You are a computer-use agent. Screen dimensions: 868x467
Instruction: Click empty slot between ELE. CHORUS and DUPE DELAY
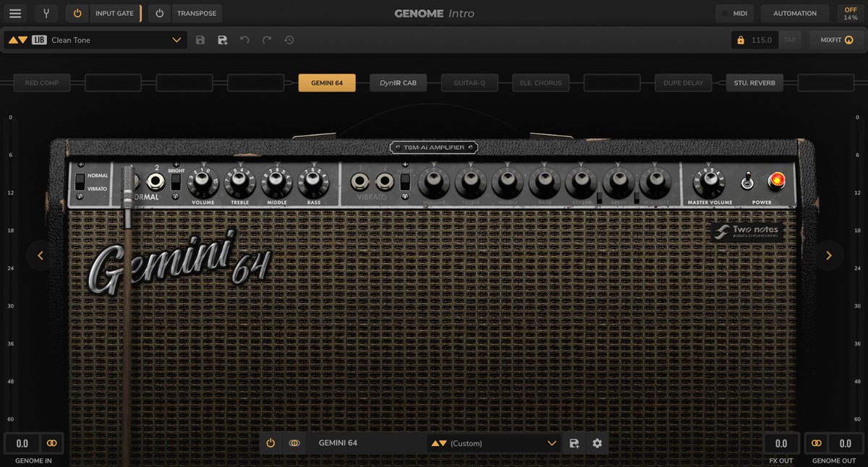pyautogui.click(x=612, y=83)
